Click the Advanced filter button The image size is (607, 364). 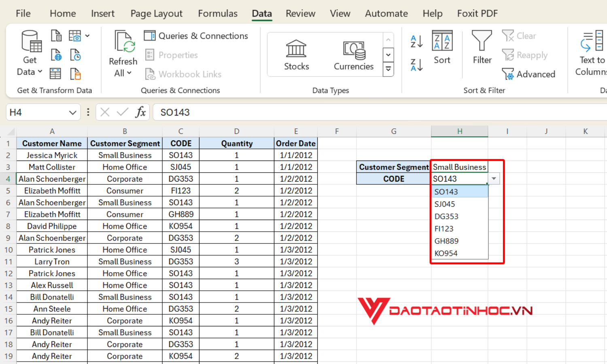(x=529, y=74)
